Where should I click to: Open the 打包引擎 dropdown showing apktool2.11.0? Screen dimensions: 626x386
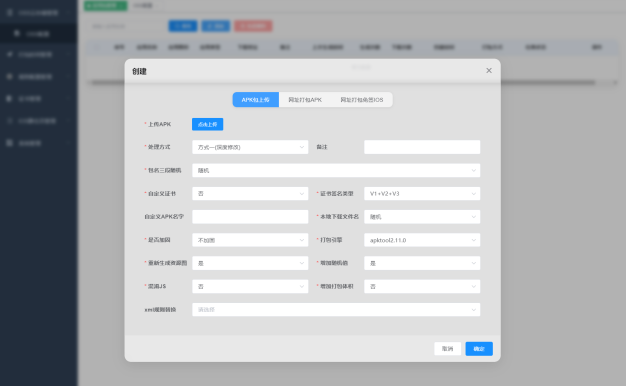click(422, 240)
